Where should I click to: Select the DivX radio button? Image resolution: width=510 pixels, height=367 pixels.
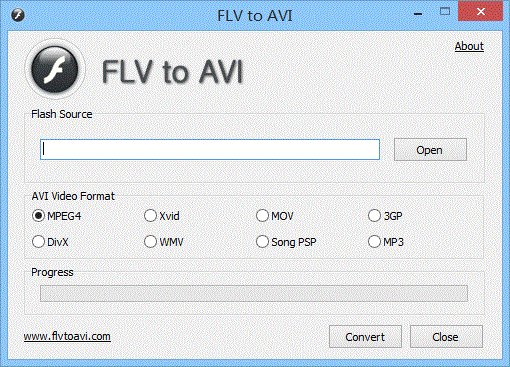[x=50, y=242]
